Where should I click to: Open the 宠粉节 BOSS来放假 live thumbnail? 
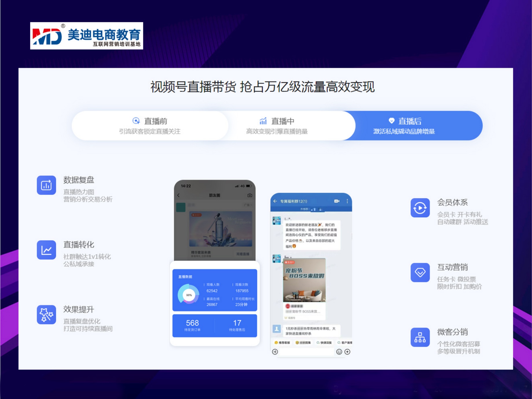pyautogui.click(x=304, y=280)
